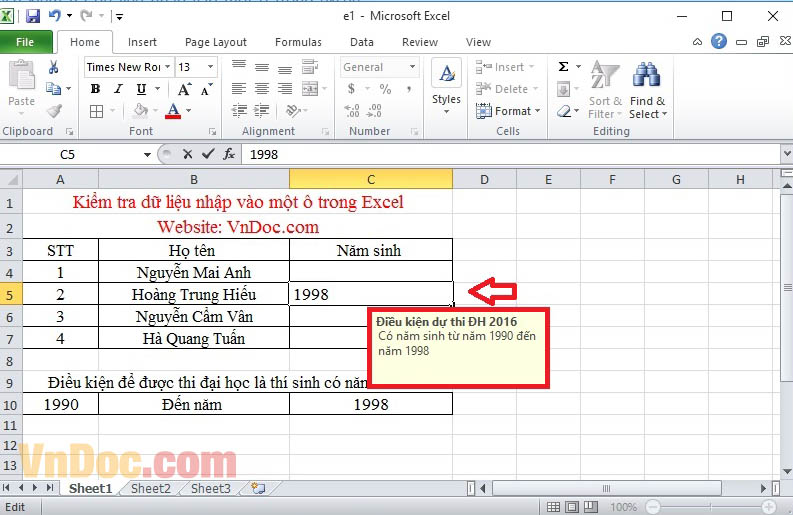
Task: Switch to the Review tab
Action: [x=420, y=42]
